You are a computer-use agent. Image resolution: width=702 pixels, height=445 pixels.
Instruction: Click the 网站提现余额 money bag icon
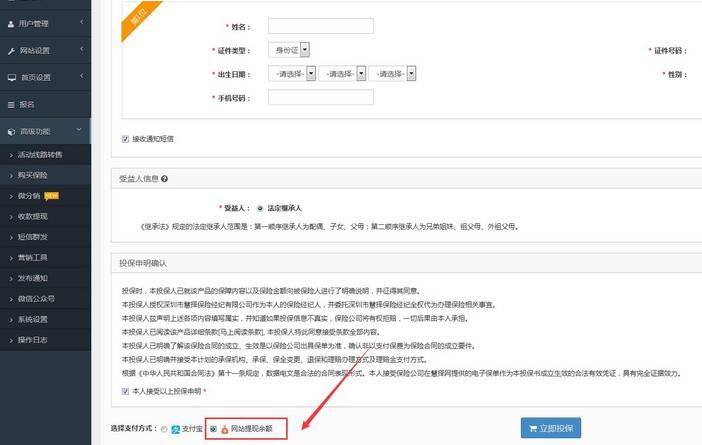pos(223,429)
